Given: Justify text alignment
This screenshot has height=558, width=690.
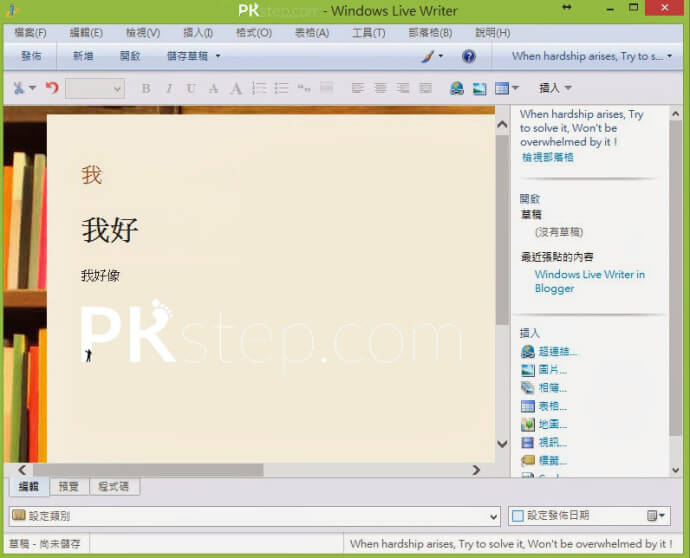Looking at the screenshot, I should click(x=425, y=88).
